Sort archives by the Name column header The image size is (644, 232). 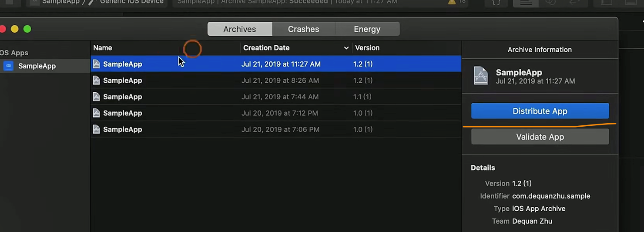pos(103,48)
